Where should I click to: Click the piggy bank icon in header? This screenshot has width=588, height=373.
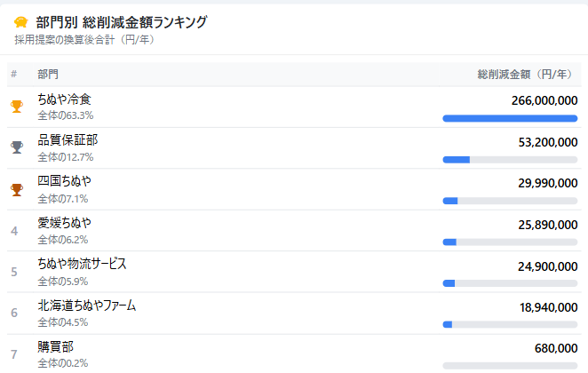[x=20, y=22]
